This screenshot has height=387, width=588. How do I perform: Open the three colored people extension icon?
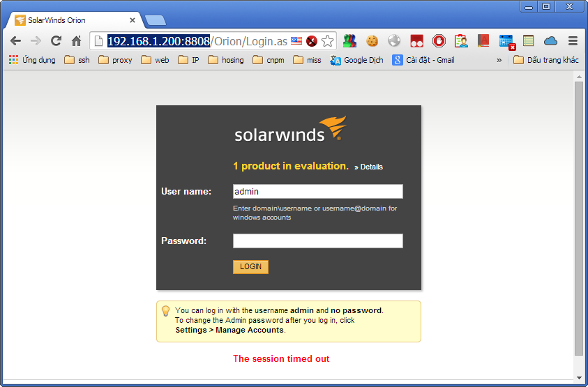pyautogui.click(x=349, y=40)
